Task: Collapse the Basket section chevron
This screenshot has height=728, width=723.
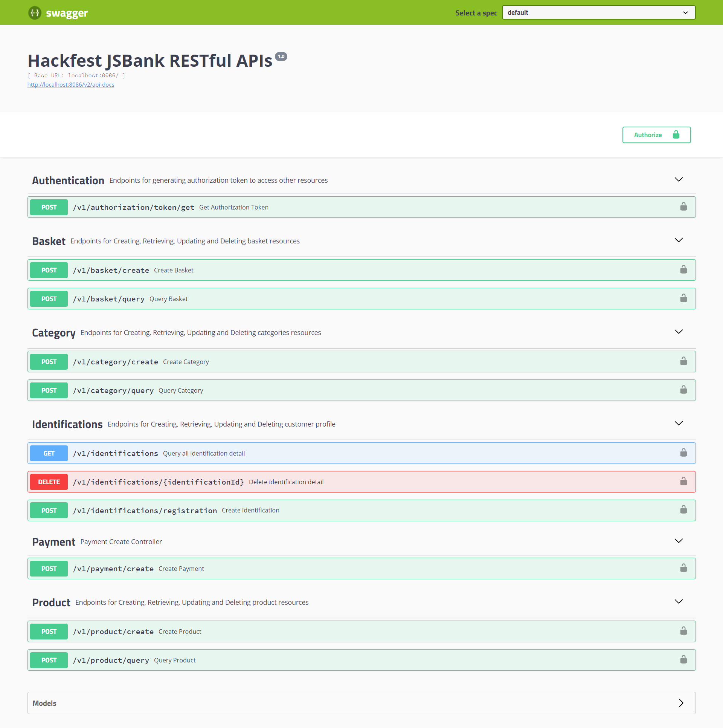Action: (x=679, y=240)
